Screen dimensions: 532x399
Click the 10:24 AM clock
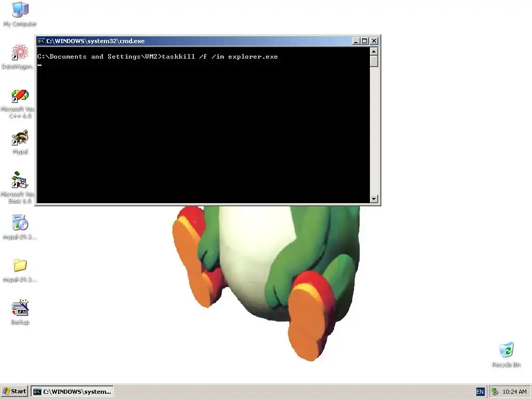514,392
